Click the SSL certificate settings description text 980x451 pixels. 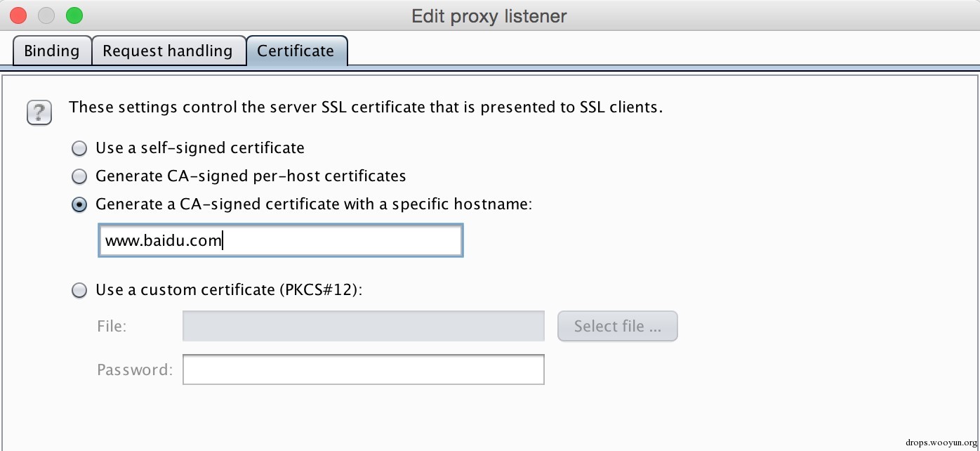coord(366,107)
